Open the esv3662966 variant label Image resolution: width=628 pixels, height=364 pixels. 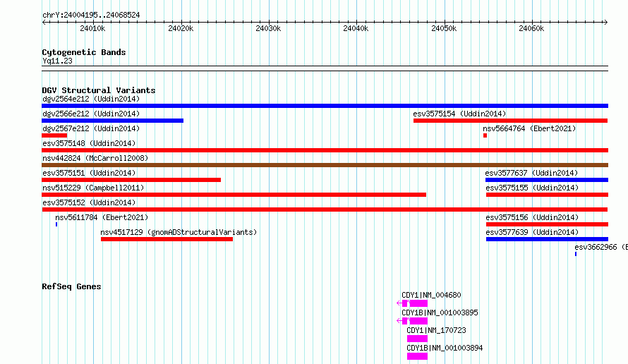(x=600, y=247)
